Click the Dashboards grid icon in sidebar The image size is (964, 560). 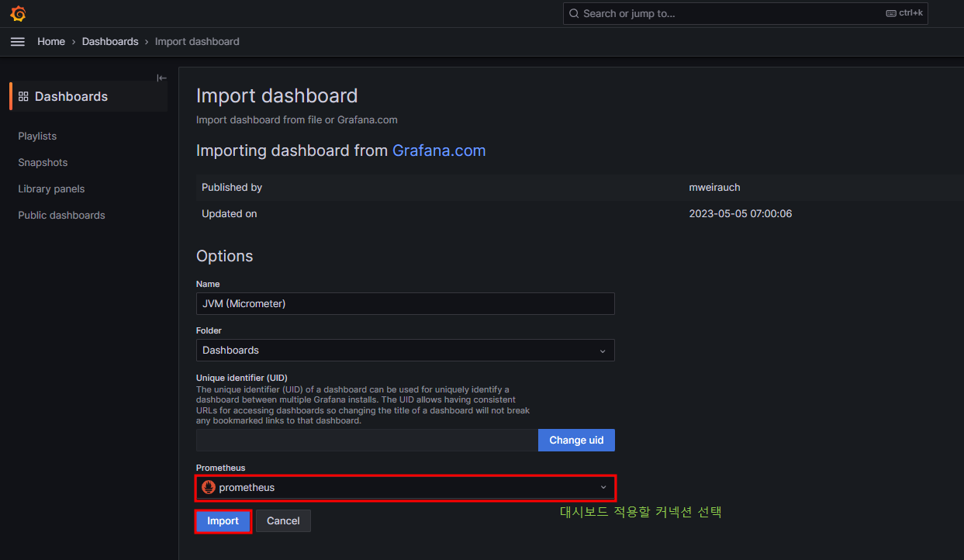23,97
